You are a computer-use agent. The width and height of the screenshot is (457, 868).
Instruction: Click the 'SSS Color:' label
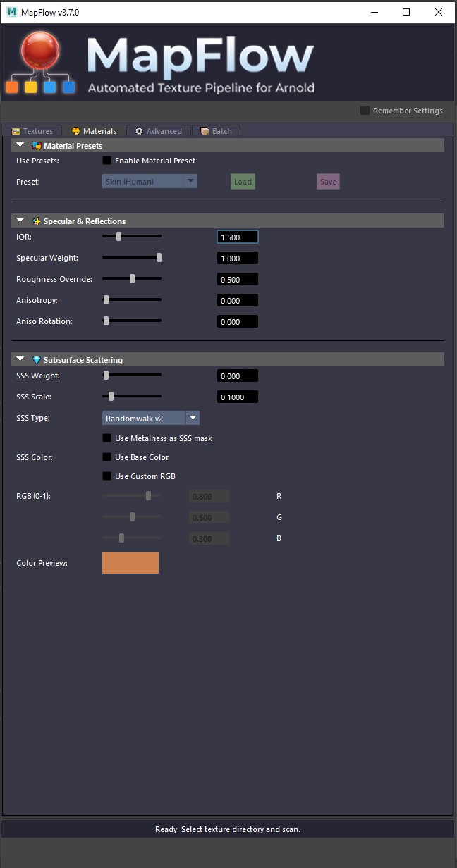tap(35, 457)
